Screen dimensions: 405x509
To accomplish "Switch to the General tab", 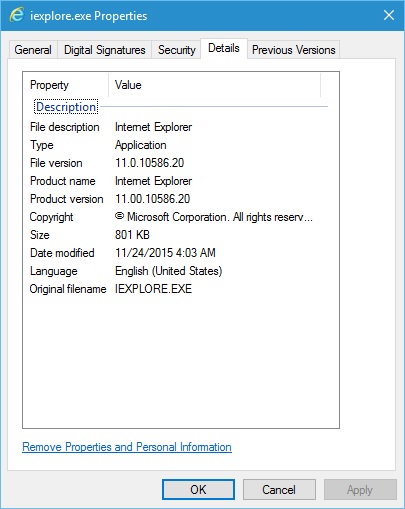I will pos(33,50).
